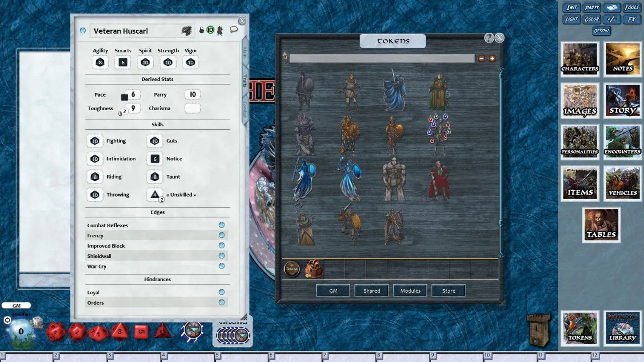Show GM tokens in Tokens window
The image size is (644, 362).
333,291
